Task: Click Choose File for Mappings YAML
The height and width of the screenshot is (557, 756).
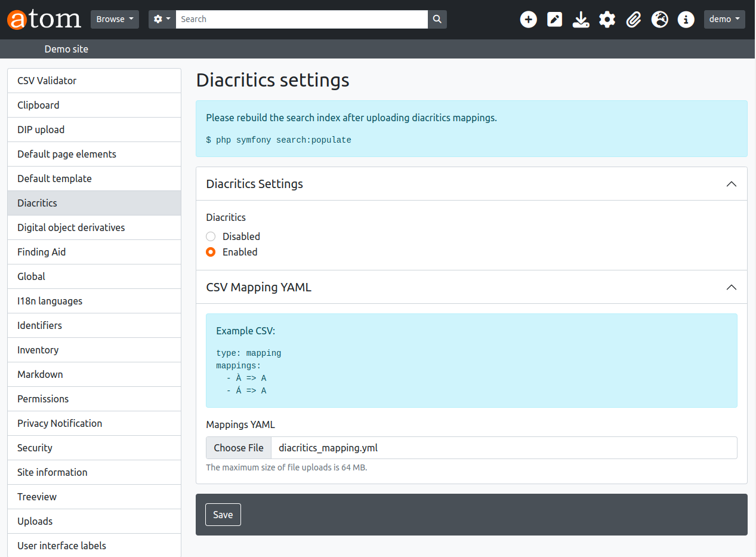Action: [x=239, y=448]
